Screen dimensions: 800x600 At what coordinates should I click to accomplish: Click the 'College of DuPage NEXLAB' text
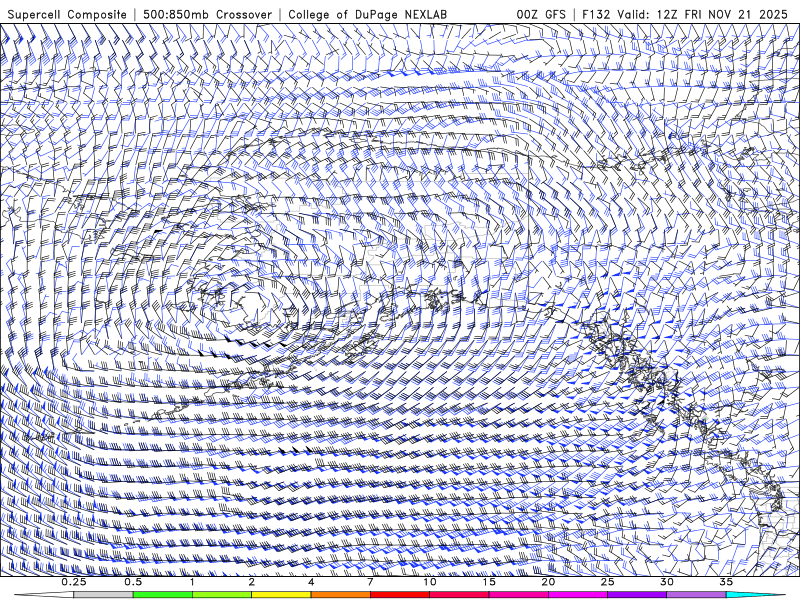pyautogui.click(x=367, y=14)
